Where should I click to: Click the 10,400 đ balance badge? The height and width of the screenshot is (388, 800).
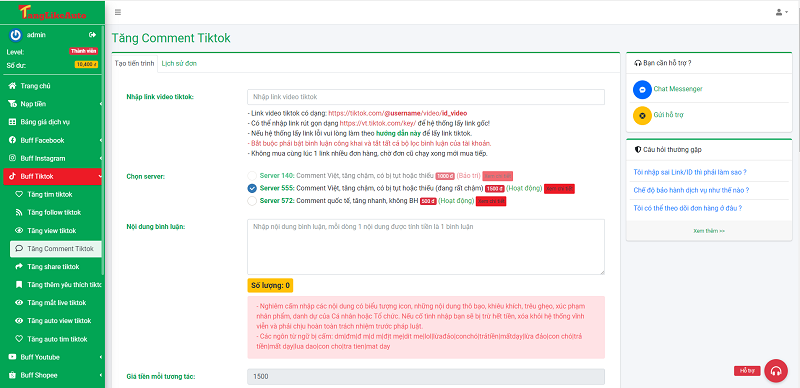[86, 64]
